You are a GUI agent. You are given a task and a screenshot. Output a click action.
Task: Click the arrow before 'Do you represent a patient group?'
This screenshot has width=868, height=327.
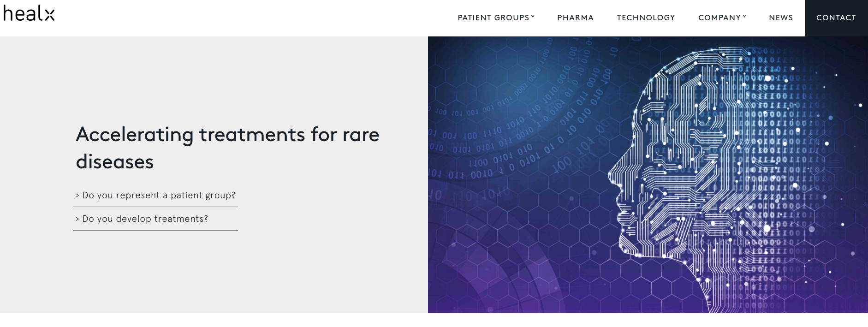pos(77,195)
